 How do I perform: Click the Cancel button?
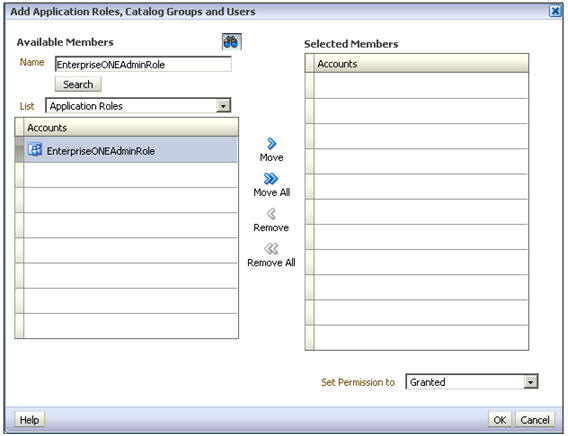[x=535, y=420]
